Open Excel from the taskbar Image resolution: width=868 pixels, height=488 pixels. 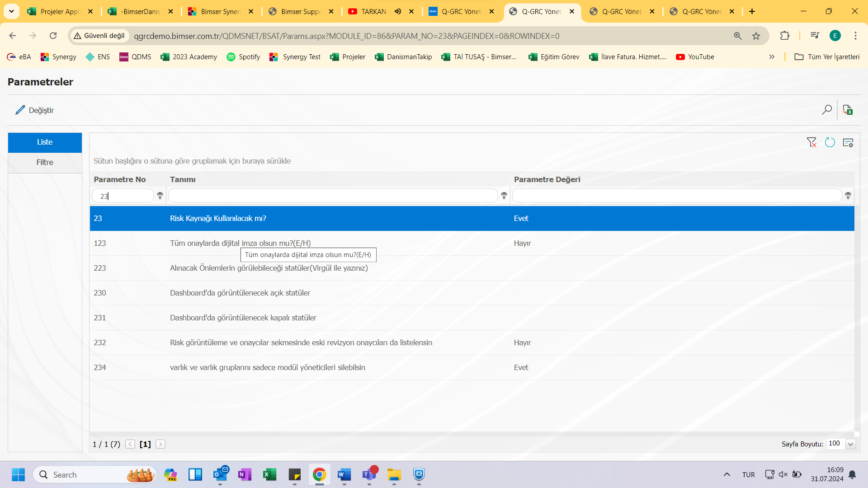tap(270, 474)
